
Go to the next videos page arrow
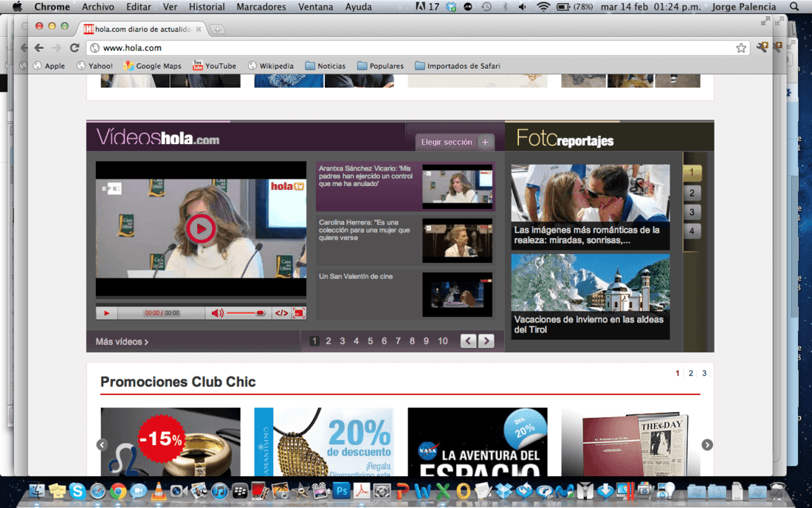486,340
